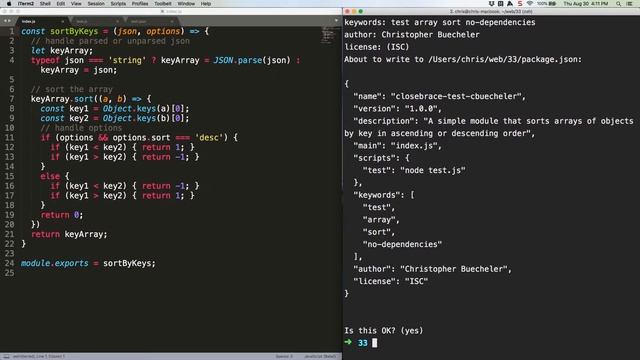Click the code minimap in the editor
This screenshot has height=360, width=640.
327,35
